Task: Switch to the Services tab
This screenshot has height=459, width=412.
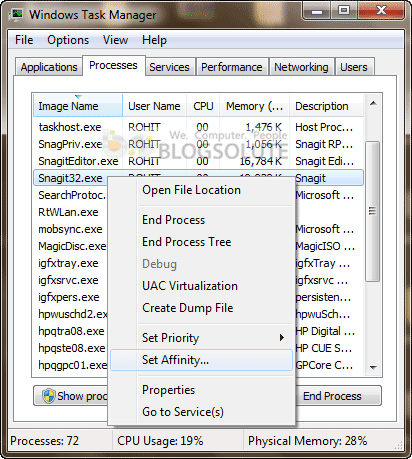Action: point(169,67)
